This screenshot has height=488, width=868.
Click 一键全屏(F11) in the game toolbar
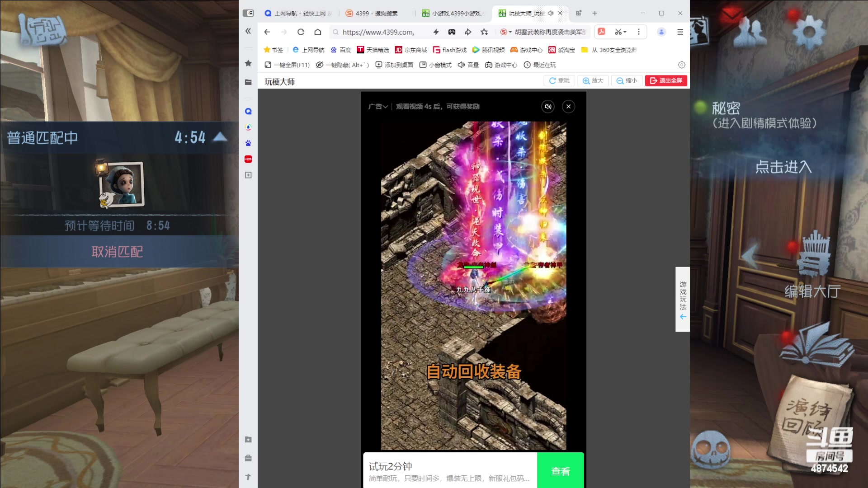287,65
